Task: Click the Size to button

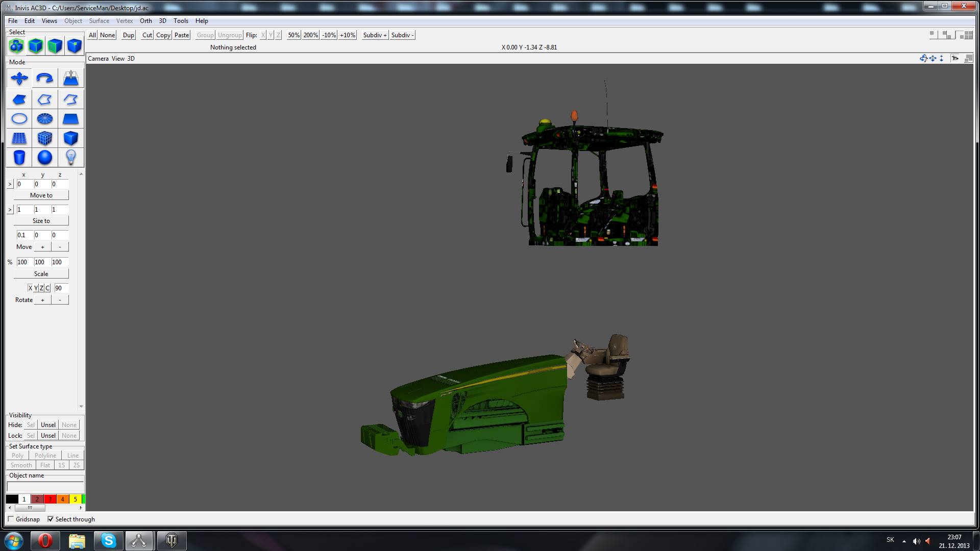Action: point(41,221)
